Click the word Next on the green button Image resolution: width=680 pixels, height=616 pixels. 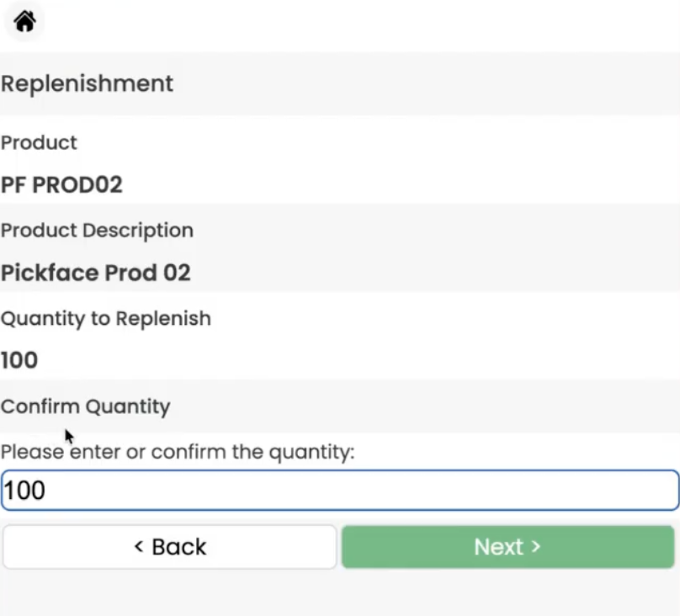click(x=499, y=547)
